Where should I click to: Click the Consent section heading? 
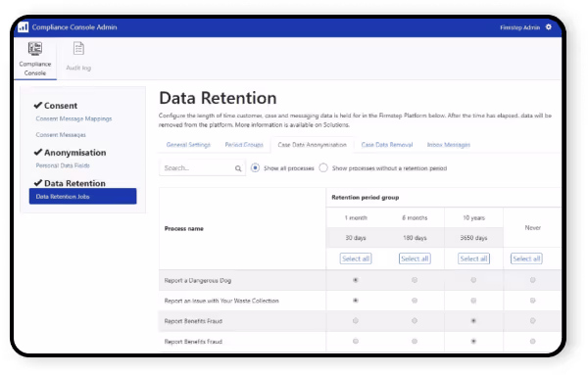[61, 106]
